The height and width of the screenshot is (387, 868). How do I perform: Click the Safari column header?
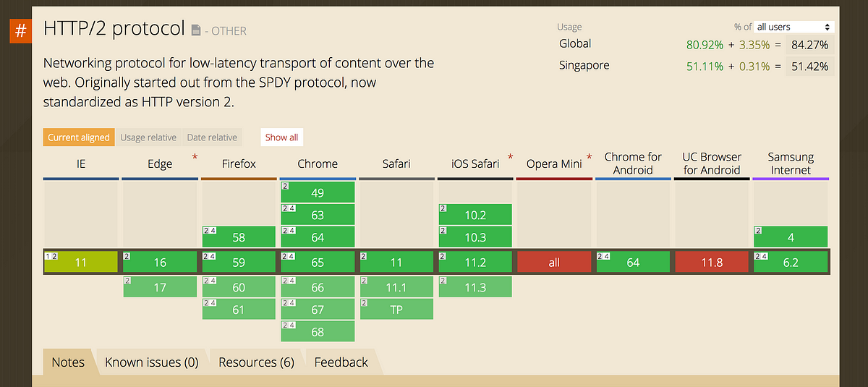click(x=396, y=164)
